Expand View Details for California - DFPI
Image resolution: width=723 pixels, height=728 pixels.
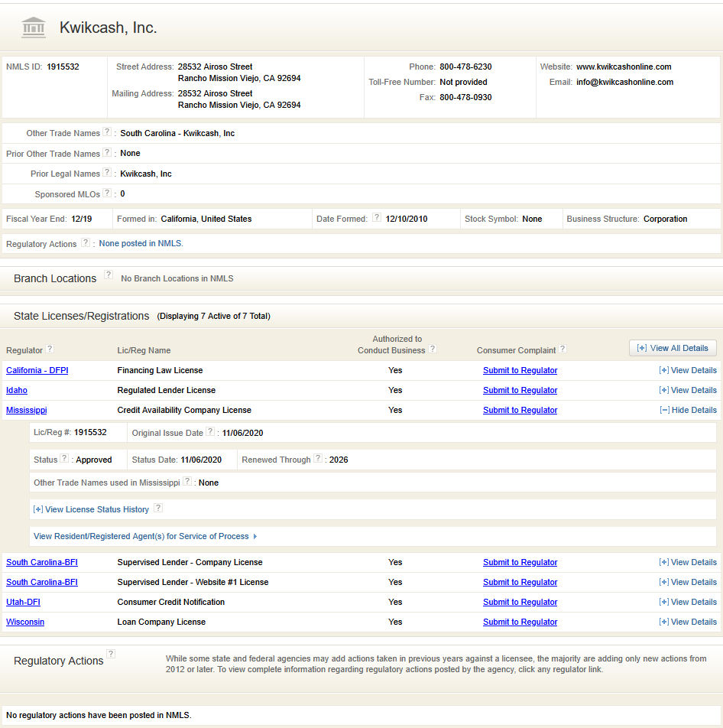tap(688, 370)
